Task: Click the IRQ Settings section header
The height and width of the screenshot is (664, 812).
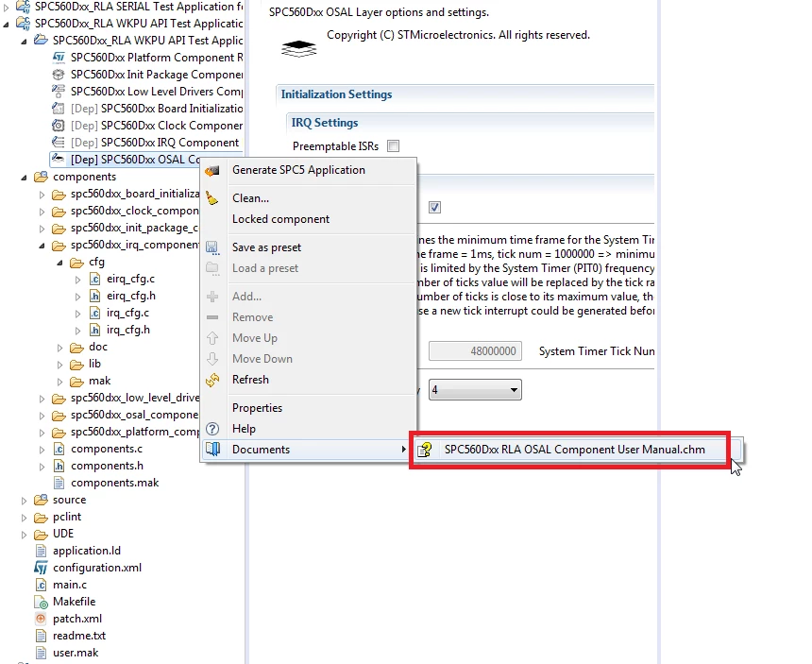Action: (x=325, y=123)
